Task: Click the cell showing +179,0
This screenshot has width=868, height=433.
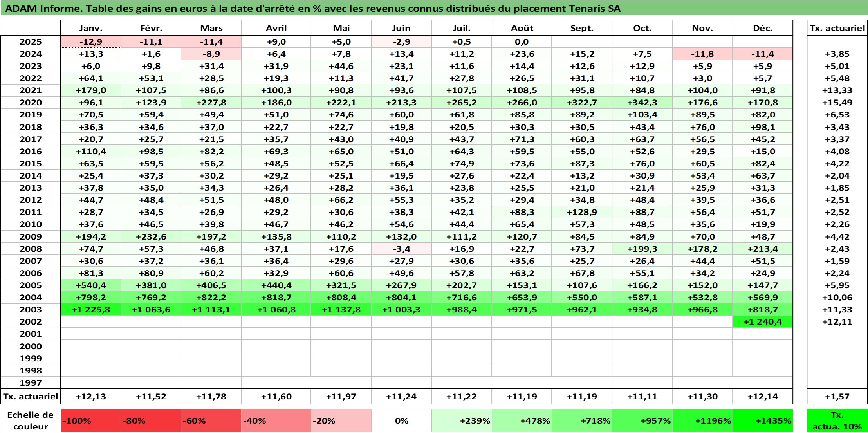Action: (91, 90)
